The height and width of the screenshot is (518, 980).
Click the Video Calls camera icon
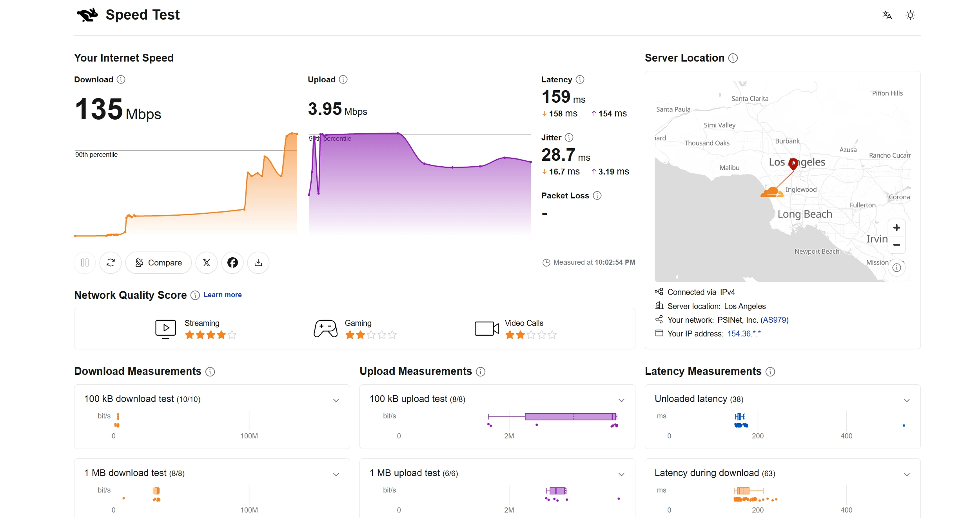click(x=486, y=329)
